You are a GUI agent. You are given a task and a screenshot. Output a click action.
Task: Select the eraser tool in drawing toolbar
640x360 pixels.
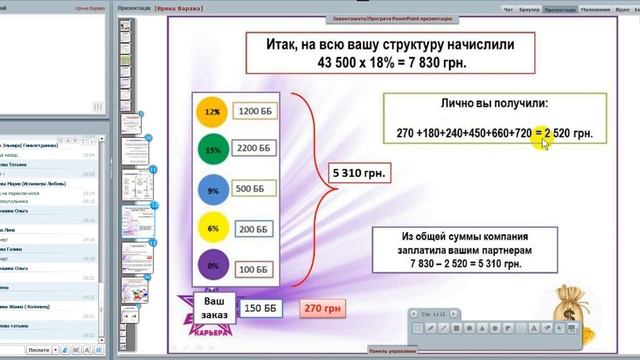547,328
